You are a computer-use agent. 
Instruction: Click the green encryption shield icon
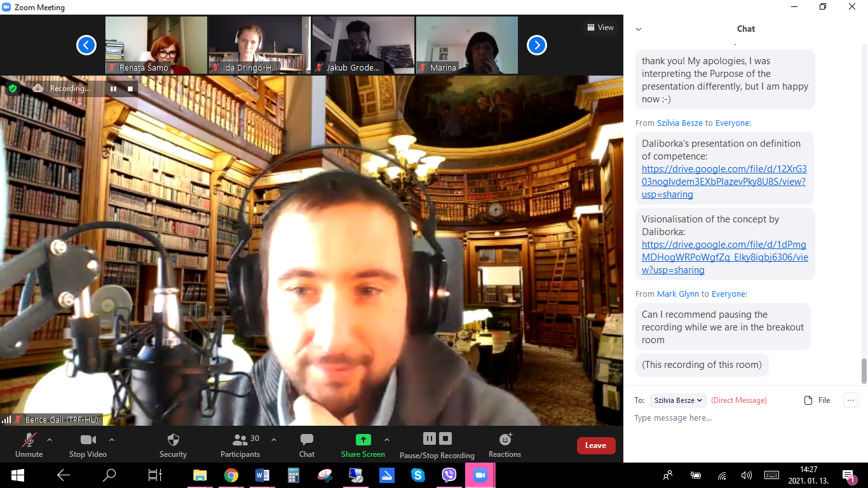coord(13,88)
